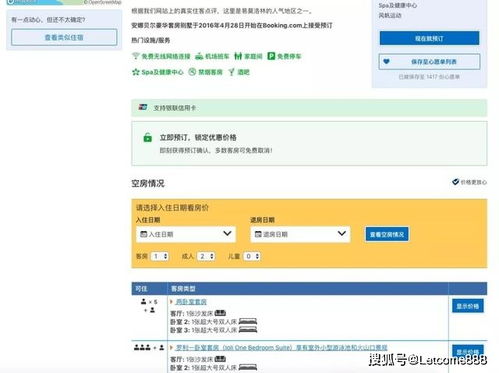Open the Ioli One Bedroom Suite link
Viewport: 499px width, 373px height.
[x=282, y=348]
